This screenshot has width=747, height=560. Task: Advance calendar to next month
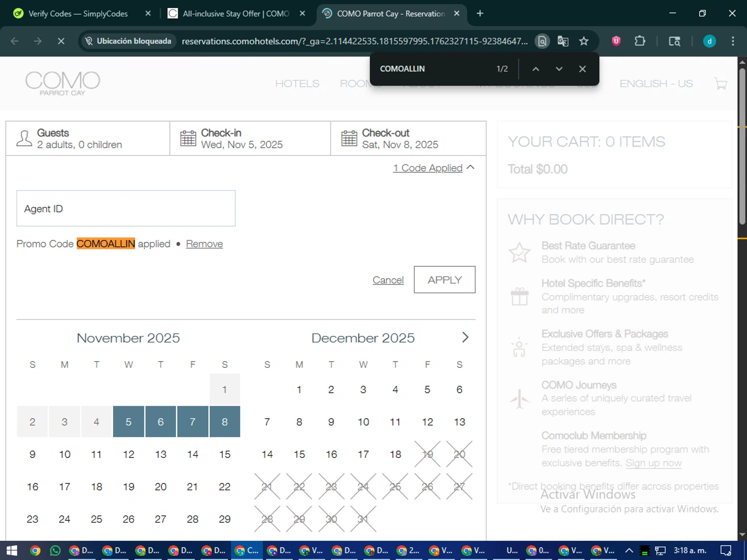[465, 337]
